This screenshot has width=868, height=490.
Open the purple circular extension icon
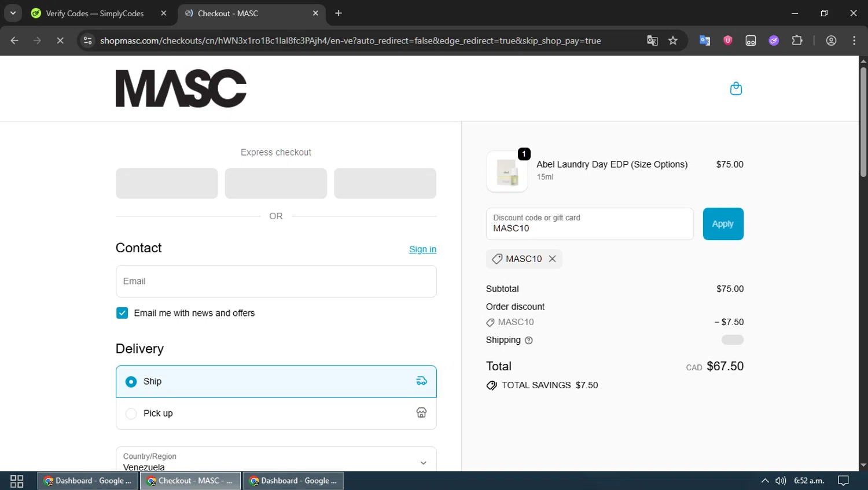(x=774, y=40)
